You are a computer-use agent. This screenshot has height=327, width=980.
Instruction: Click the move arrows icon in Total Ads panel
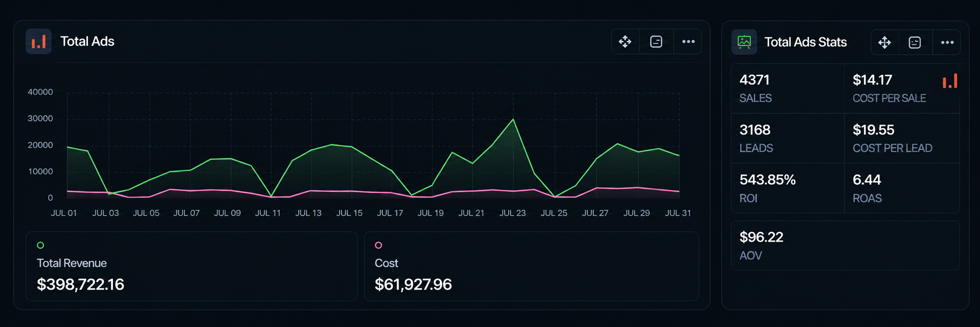pyautogui.click(x=625, y=42)
